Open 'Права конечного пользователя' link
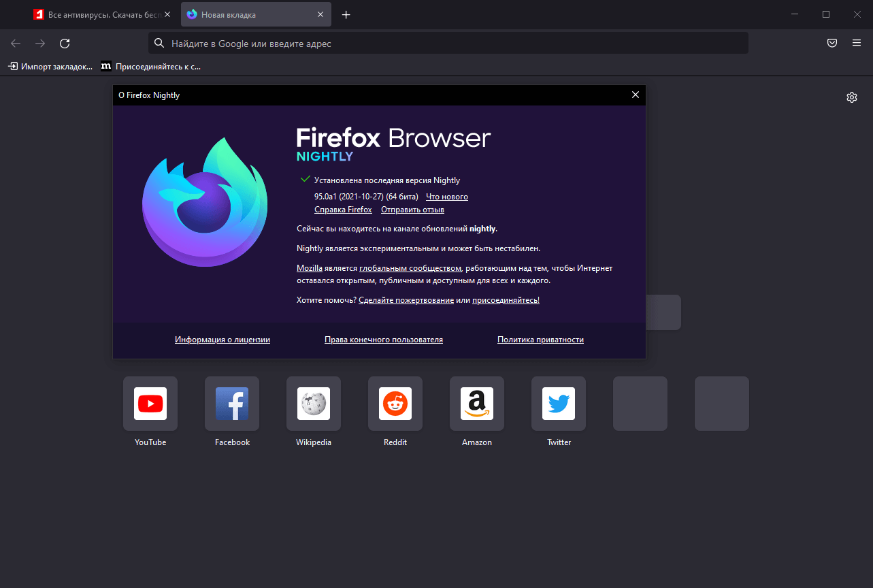 (x=384, y=340)
